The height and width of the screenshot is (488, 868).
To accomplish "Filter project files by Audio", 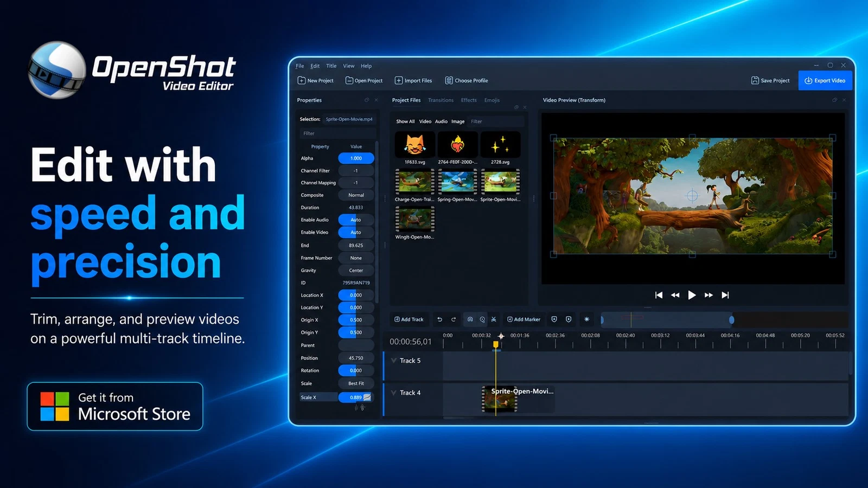I will [442, 121].
